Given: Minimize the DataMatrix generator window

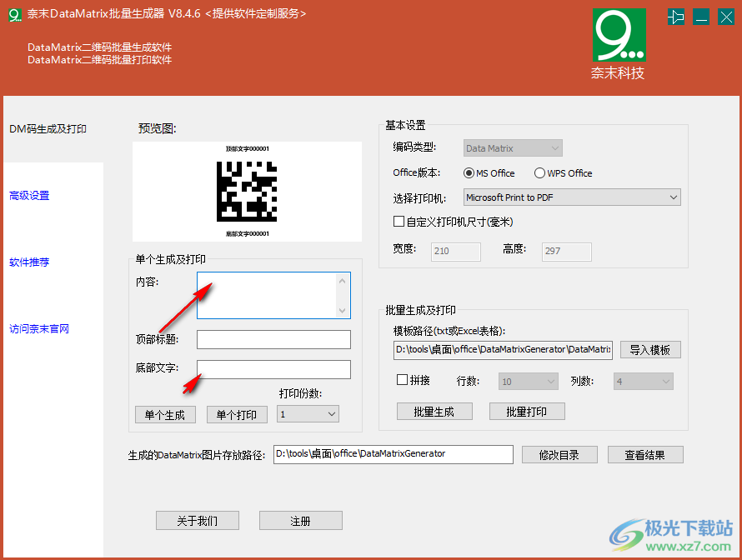Looking at the screenshot, I should tap(701, 17).
